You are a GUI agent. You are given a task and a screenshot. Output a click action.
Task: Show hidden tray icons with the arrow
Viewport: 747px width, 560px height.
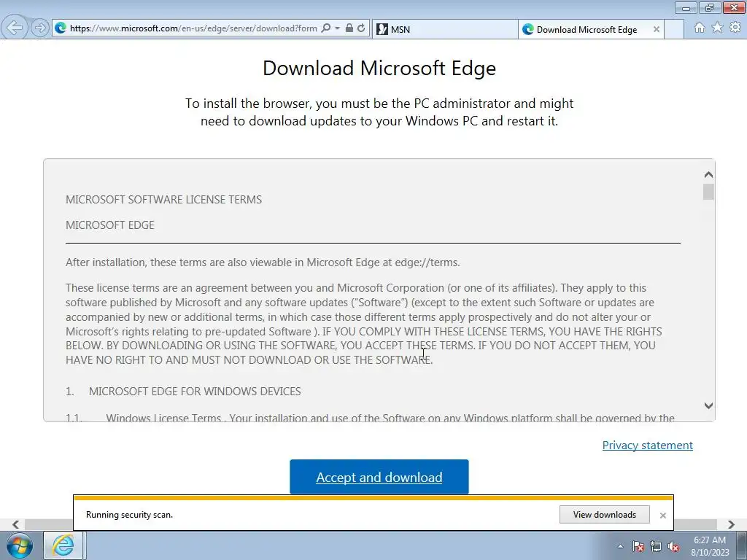620,546
